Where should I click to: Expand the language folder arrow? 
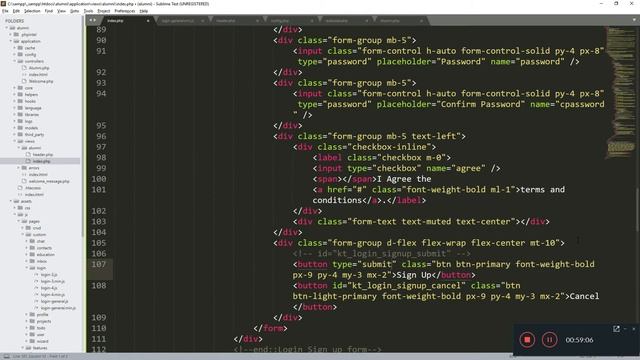(15, 108)
